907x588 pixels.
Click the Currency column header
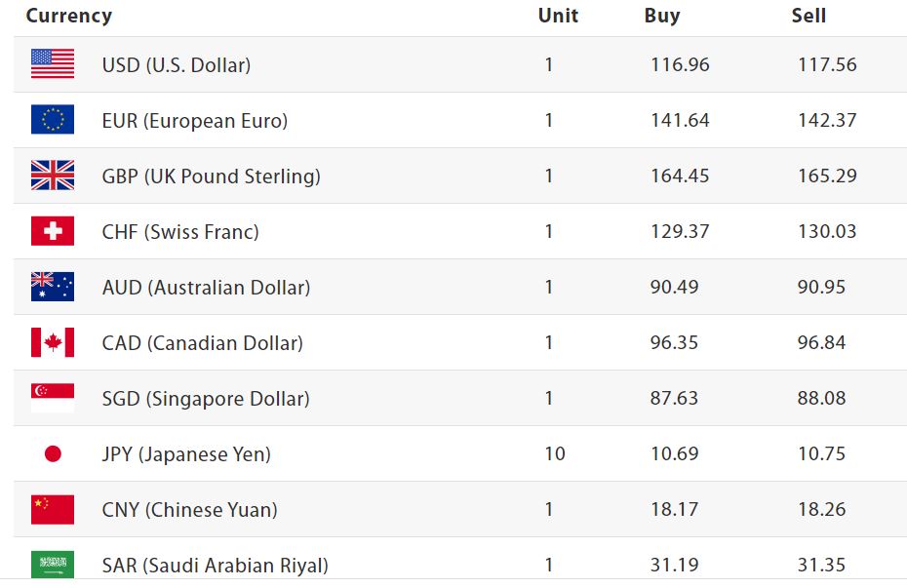click(x=68, y=16)
